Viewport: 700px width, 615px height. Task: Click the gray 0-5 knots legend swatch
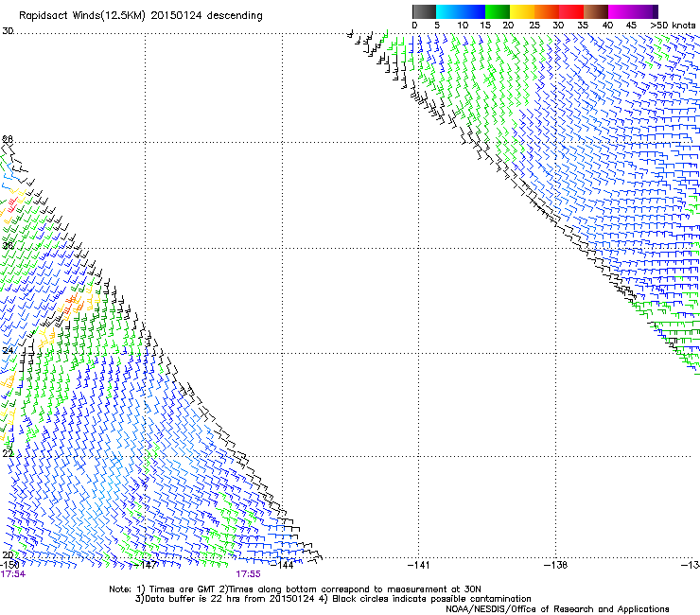click(x=424, y=11)
